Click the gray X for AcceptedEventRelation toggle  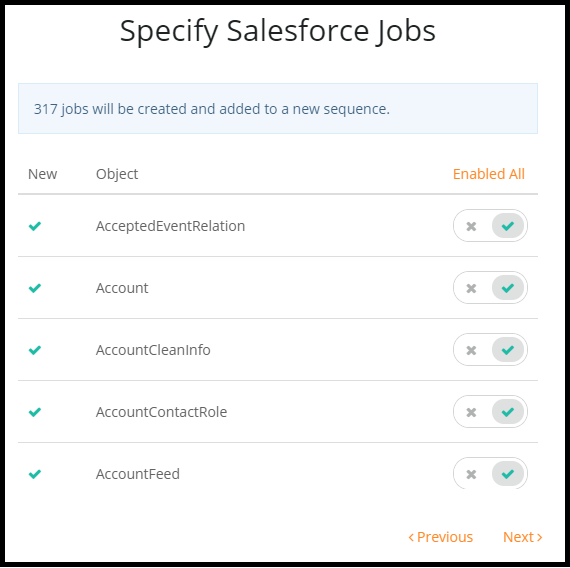click(471, 226)
